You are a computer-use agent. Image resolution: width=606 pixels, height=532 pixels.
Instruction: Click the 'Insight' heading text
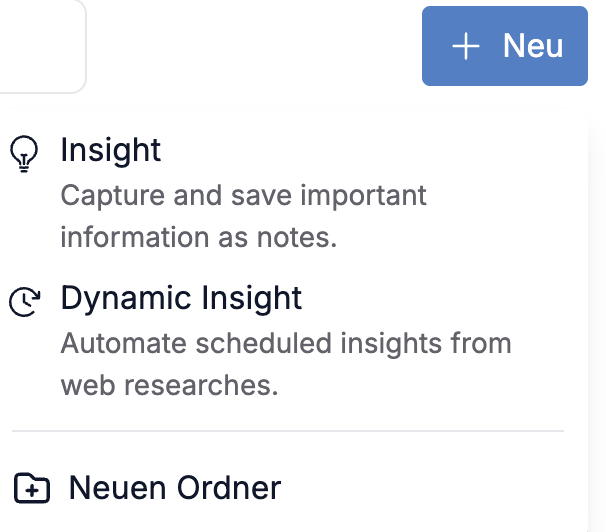click(x=111, y=151)
